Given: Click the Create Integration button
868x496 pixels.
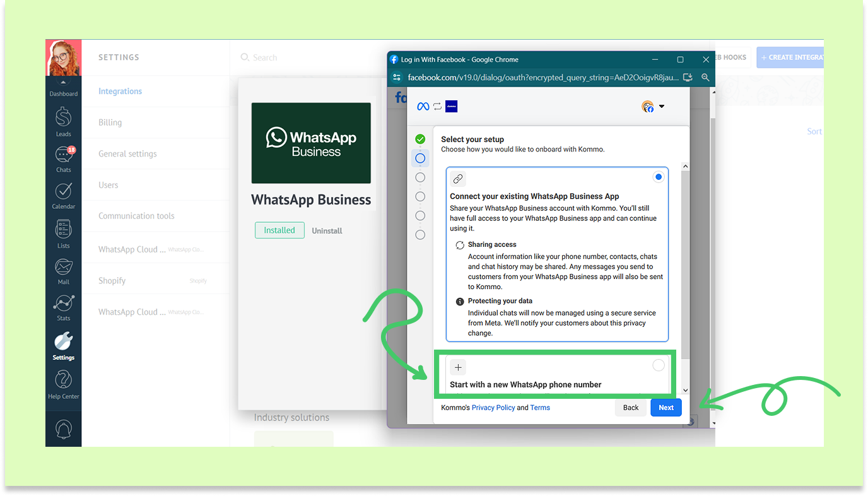Looking at the screenshot, I should (790, 57).
